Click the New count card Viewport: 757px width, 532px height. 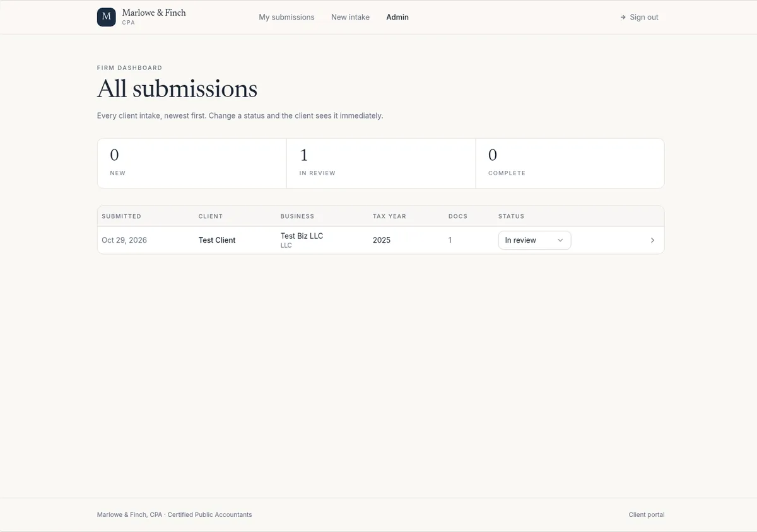192,163
